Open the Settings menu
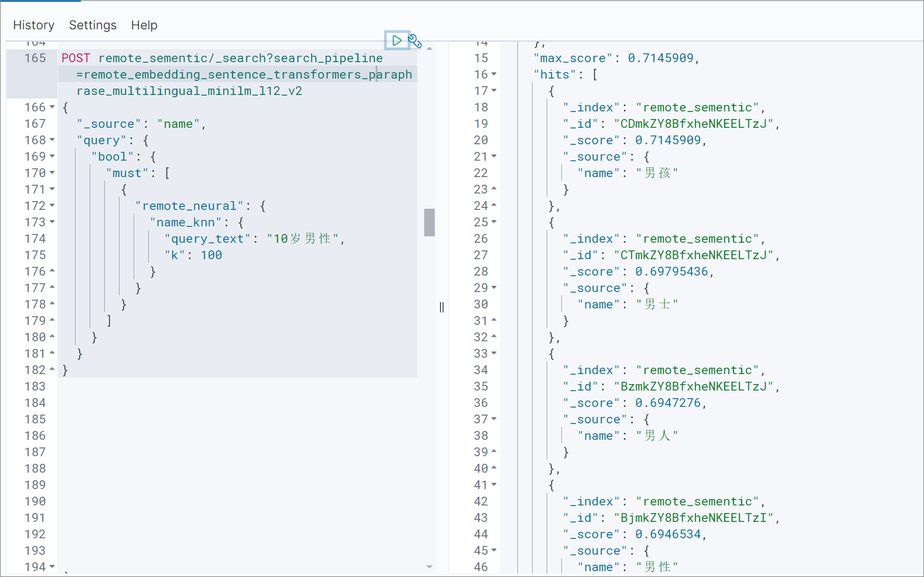 coord(93,25)
